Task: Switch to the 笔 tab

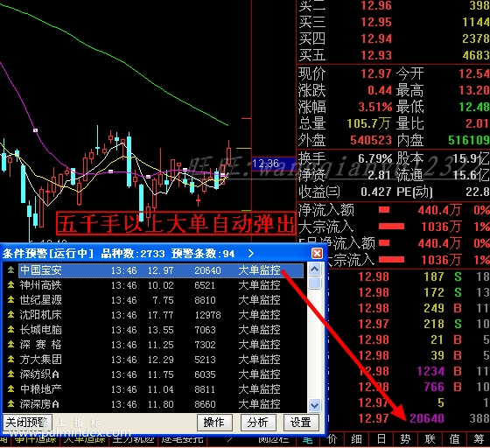Action: pos(307,440)
